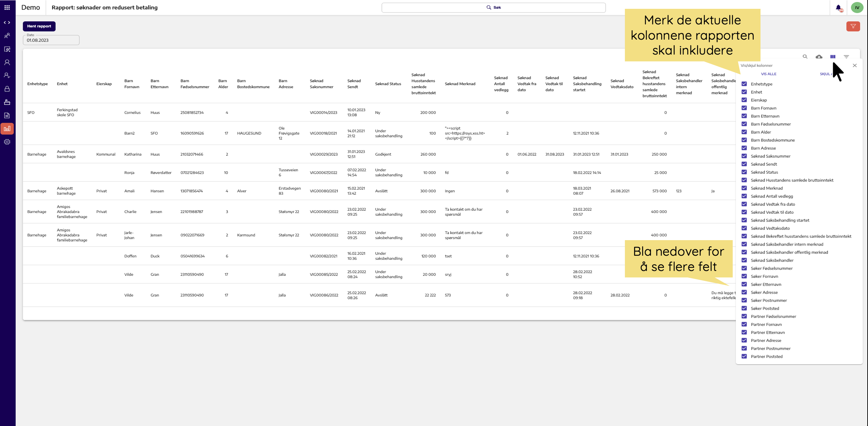The image size is (868, 426).
Task: Click the Avaldsnes barnehage cell
Action: coord(66,154)
